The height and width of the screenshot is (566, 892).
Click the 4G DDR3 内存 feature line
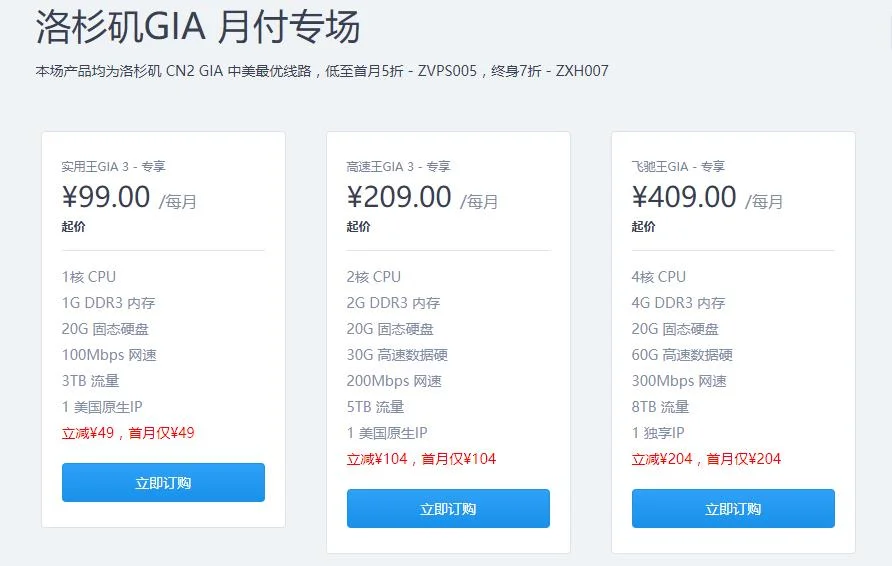pos(678,303)
